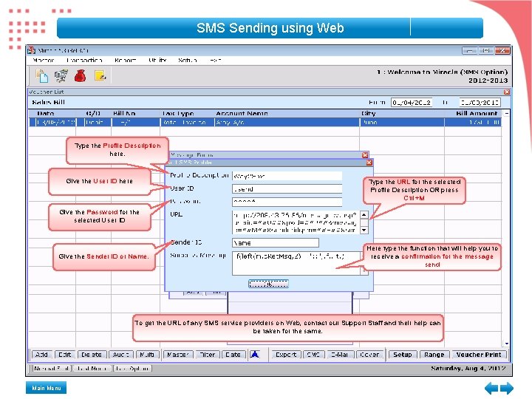Click the E-Mail button
Viewport: 532px width, 399px height.
[340, 355]
